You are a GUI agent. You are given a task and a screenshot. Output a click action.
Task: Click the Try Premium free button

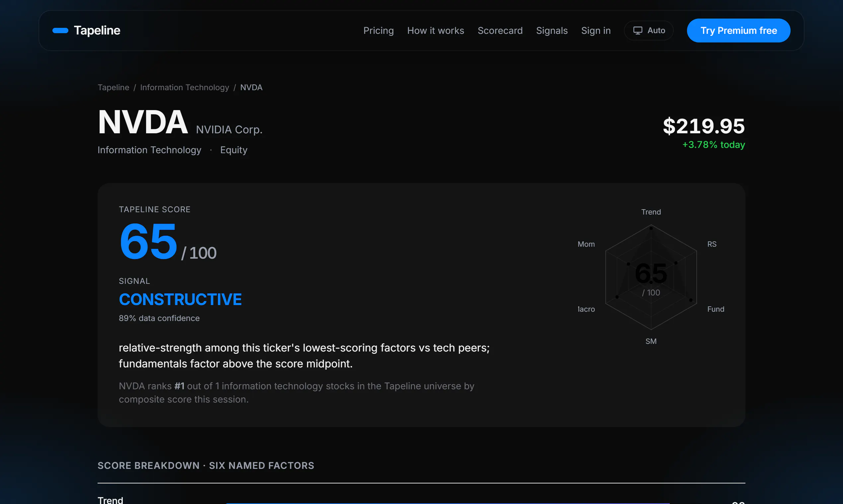tap(738, 31)
